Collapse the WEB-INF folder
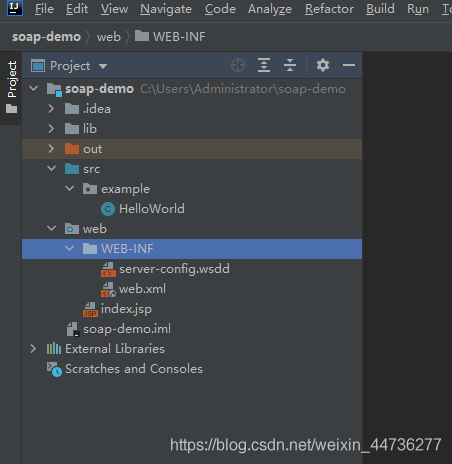 [70, 248]
